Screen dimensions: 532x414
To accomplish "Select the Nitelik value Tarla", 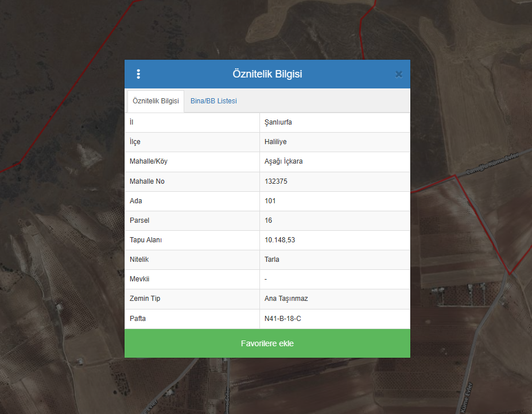I will coord(272,260).
